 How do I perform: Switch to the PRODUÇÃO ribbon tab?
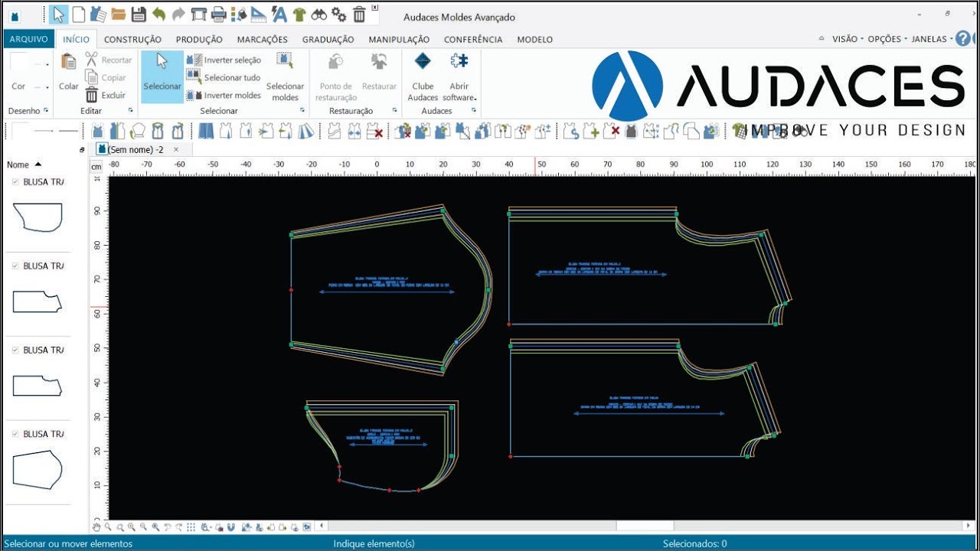pos(199,40)
